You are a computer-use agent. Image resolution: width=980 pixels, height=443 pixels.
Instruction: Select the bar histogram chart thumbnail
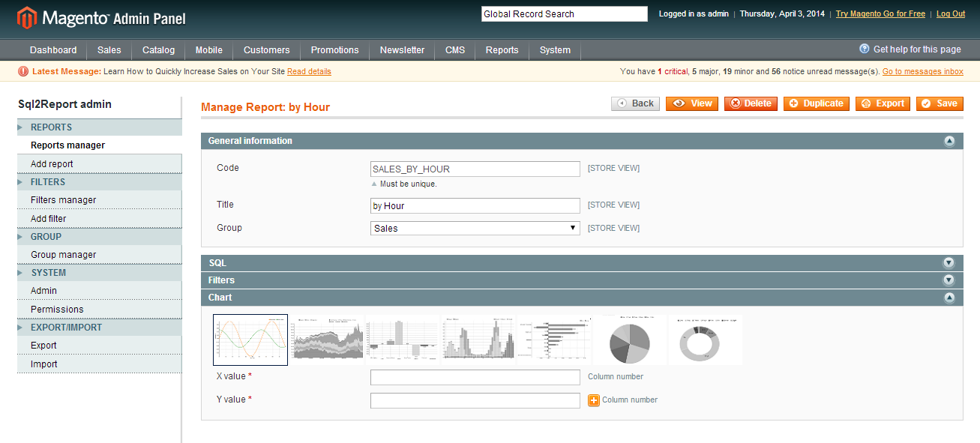478,340
